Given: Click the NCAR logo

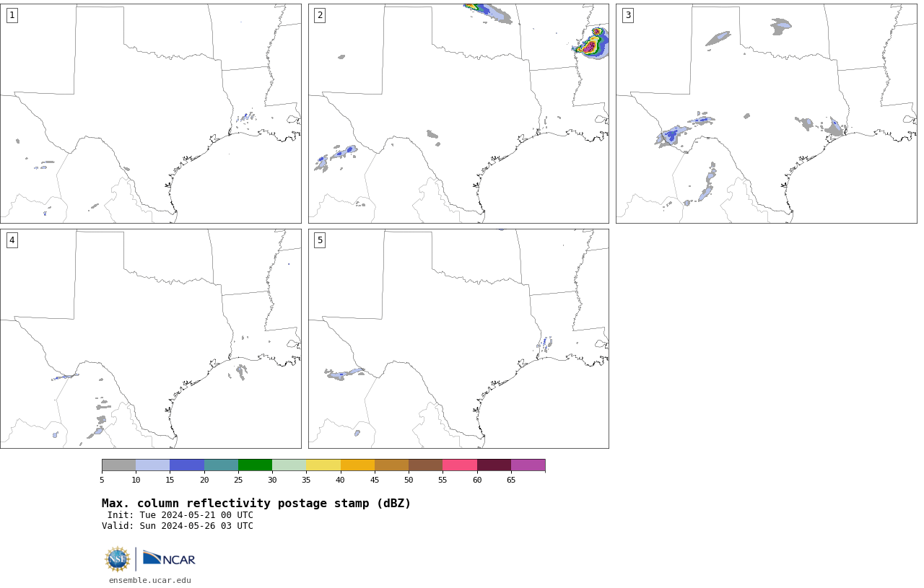Looking at the screenshot, I should [169, 558].
